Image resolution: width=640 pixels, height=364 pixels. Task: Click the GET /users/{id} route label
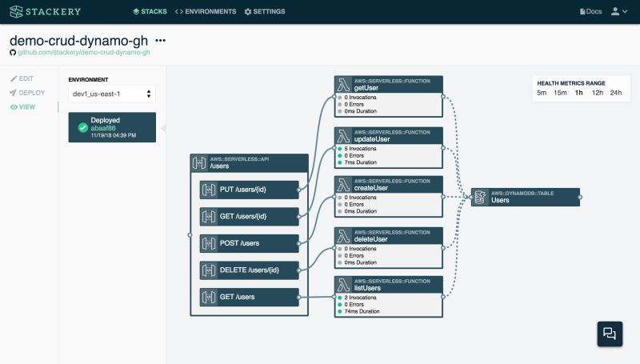(243, 216)
